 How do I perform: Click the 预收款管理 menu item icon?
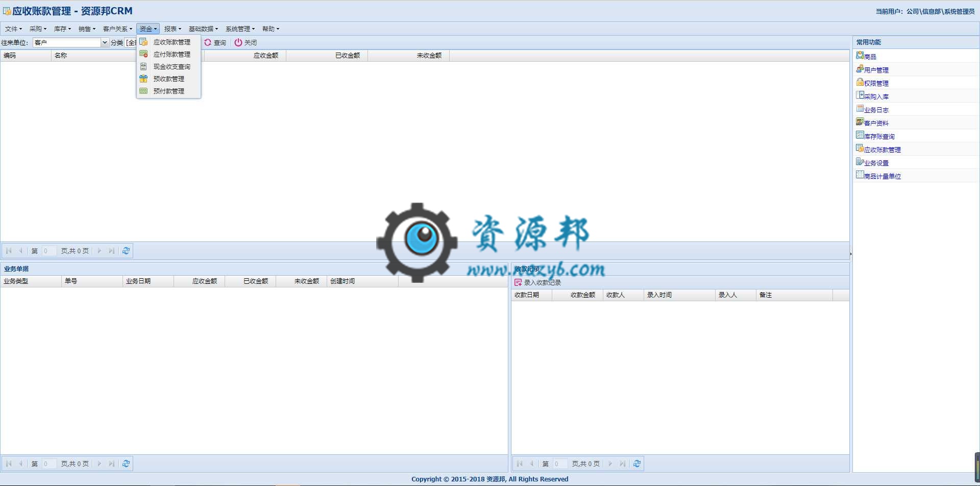pos(143,79)
